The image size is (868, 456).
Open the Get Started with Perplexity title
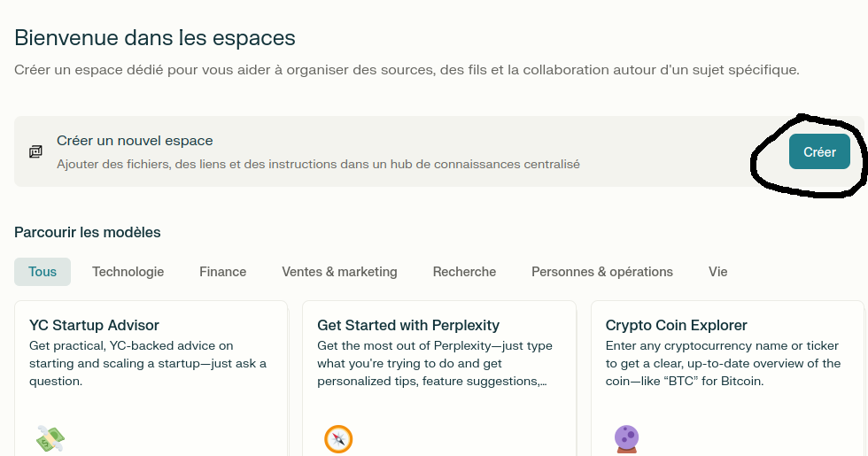pos(408,325)
